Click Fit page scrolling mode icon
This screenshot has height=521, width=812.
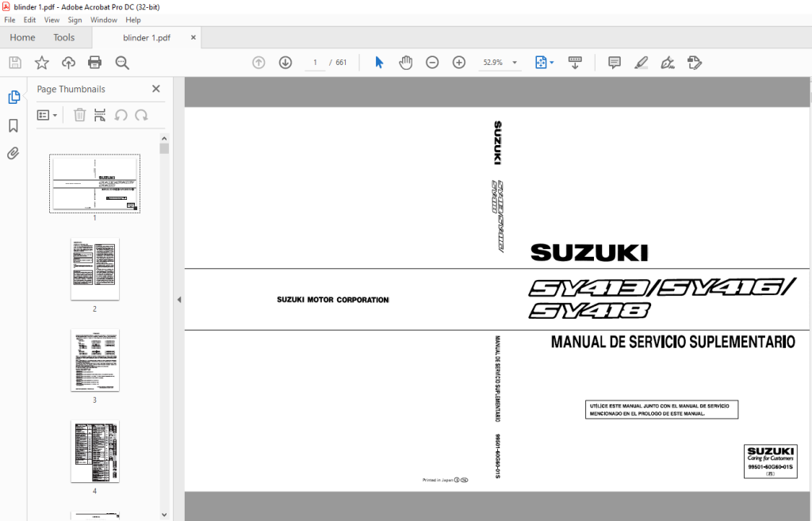(x=541, y=63)
